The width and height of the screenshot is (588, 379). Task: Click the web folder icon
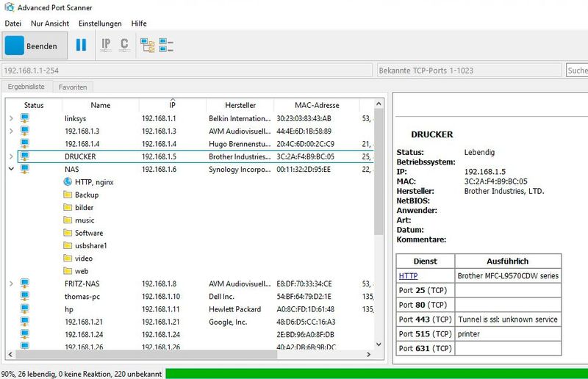point(68,271)
